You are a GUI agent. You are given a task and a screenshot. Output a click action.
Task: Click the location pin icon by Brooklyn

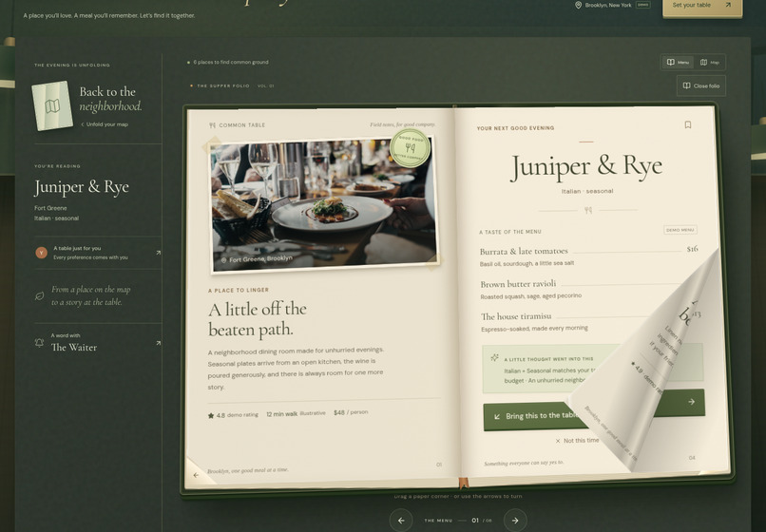pos(578,5)
